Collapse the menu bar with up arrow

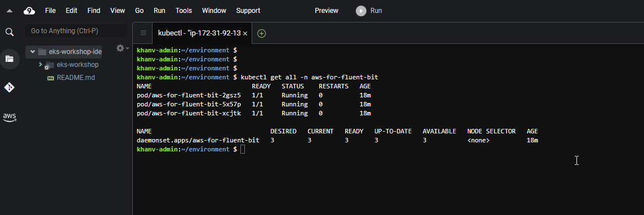10,11
